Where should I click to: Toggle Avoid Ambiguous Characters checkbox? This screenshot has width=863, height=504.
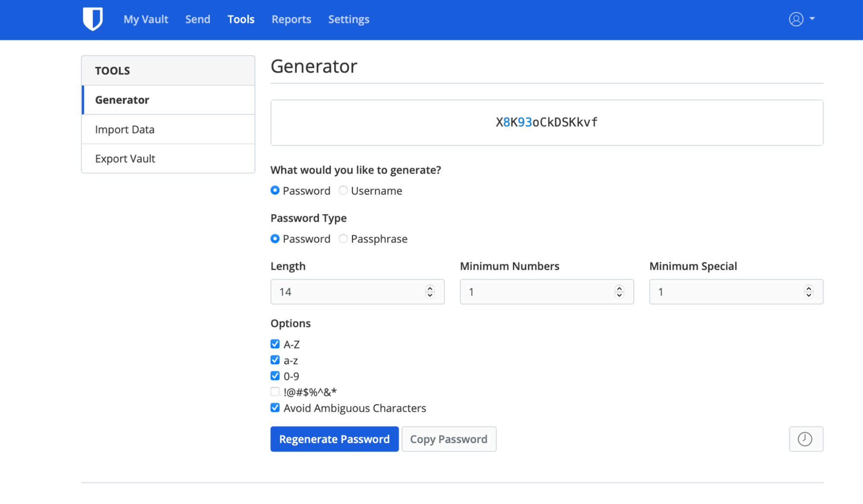(x=275, y=408)
